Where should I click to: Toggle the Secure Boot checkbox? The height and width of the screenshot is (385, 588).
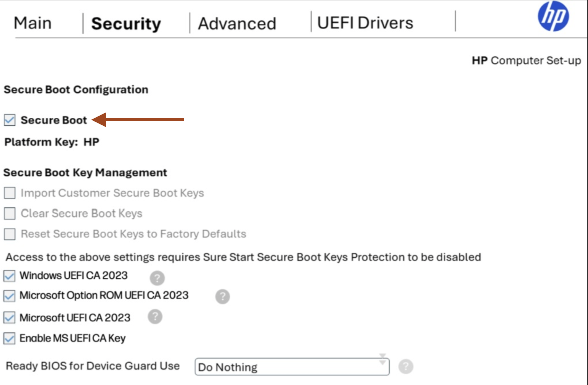click(10, 120)
